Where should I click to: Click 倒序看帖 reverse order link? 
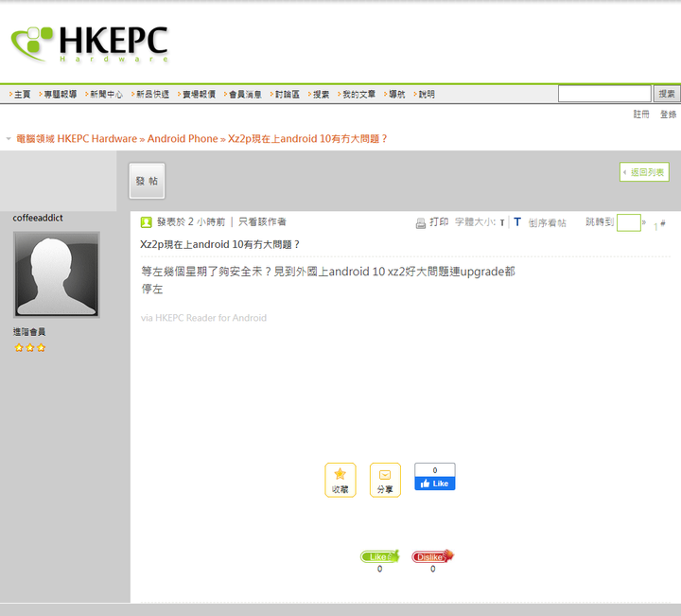click(548, 223)
